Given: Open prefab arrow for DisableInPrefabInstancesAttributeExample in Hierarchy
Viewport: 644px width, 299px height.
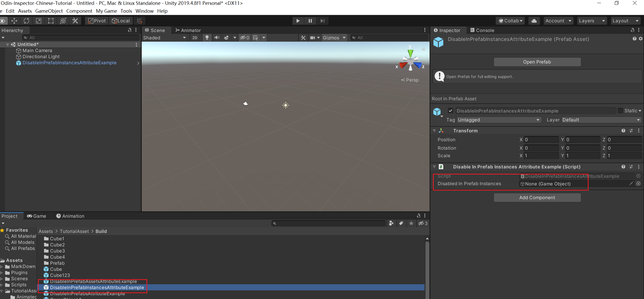Looking at the screenshot, I should coord(138,63).
